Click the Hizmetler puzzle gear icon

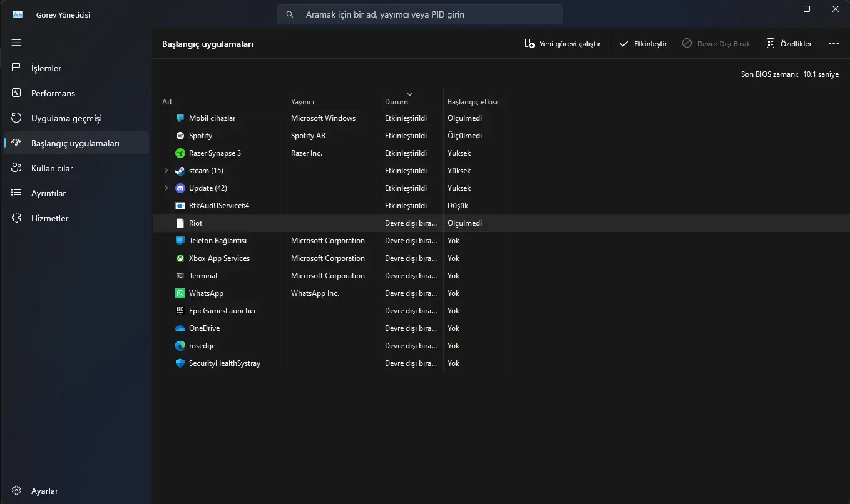[x=16, y=218]
